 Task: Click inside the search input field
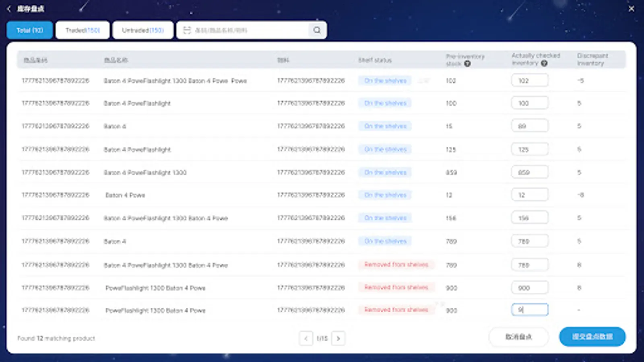pos(242,30)
